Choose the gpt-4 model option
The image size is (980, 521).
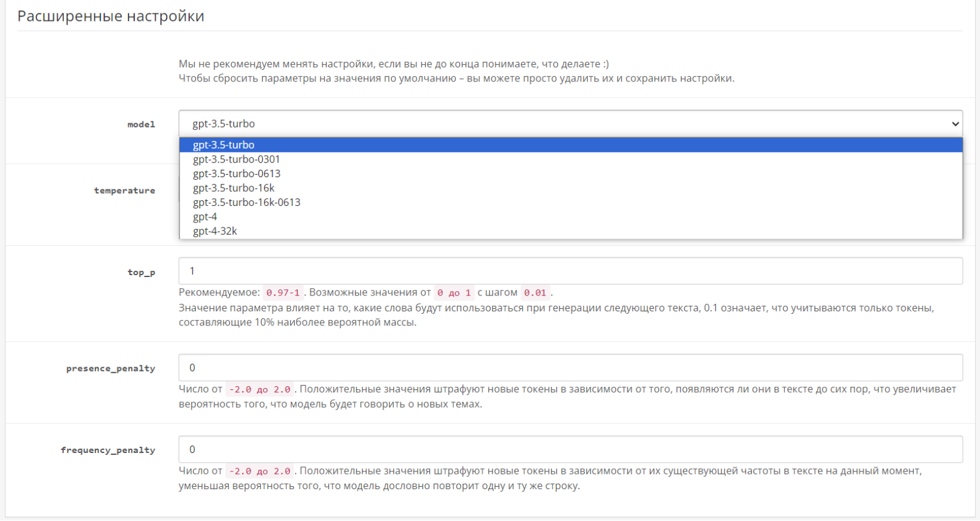coord(571,217)
